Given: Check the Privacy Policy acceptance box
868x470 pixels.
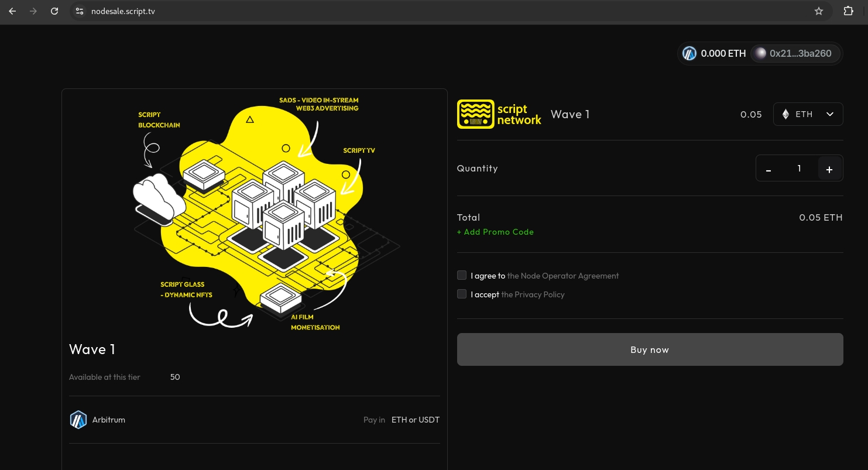Looking at the screenshot, I should pos(462,294).
